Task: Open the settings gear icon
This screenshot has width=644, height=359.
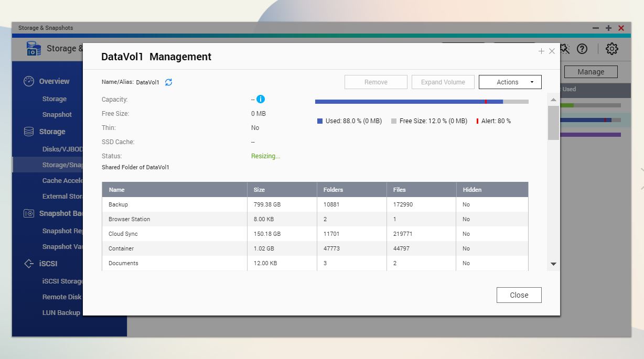Action: tap(611, 49)
